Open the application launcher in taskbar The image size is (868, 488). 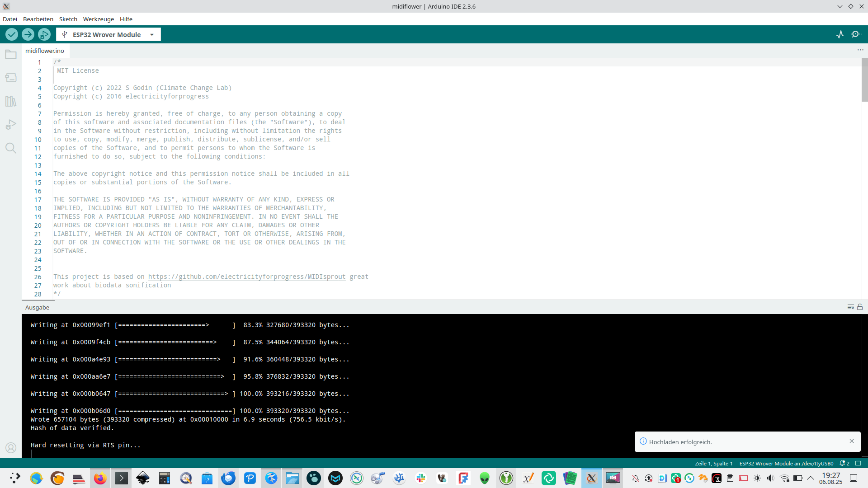pos(15,478)
